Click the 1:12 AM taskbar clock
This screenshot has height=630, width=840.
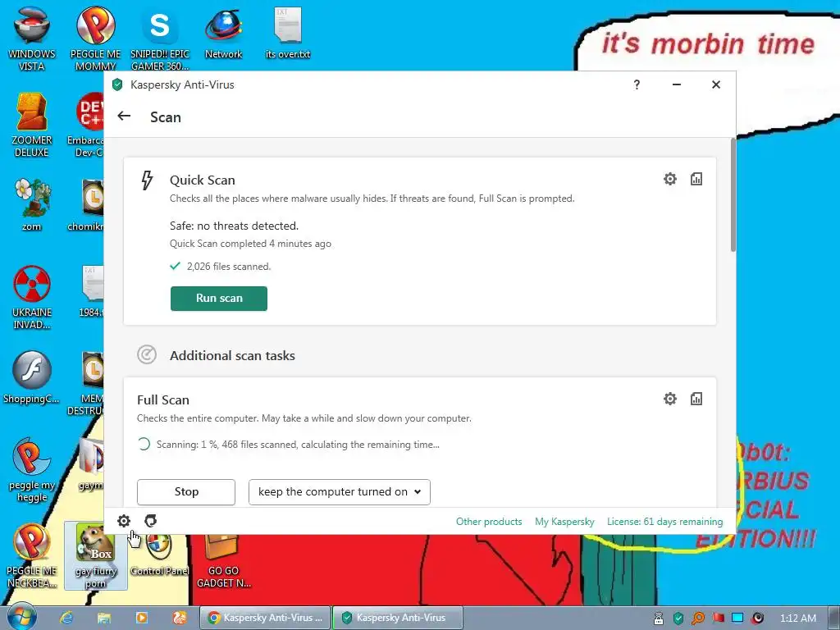[x=797, y=619]
